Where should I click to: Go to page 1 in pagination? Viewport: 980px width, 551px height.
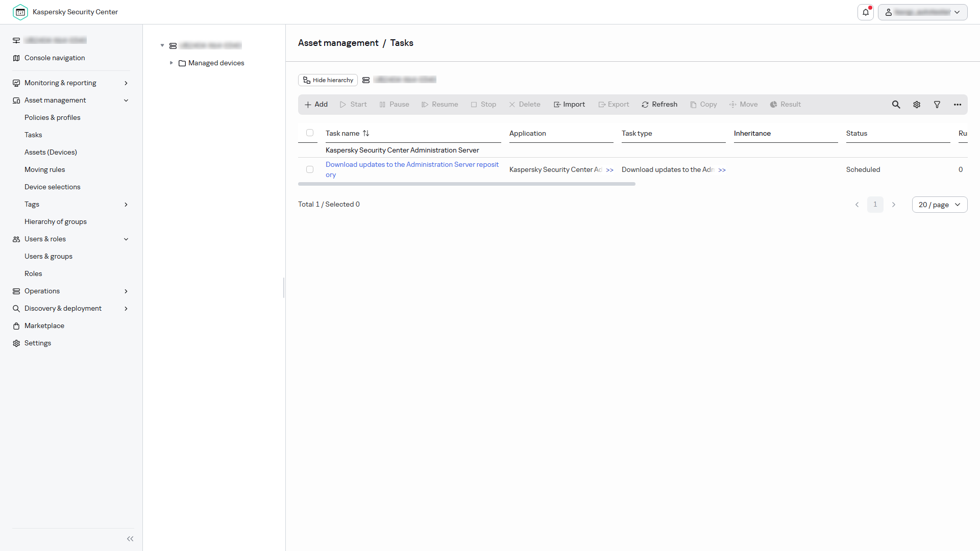tap(875, 205)
